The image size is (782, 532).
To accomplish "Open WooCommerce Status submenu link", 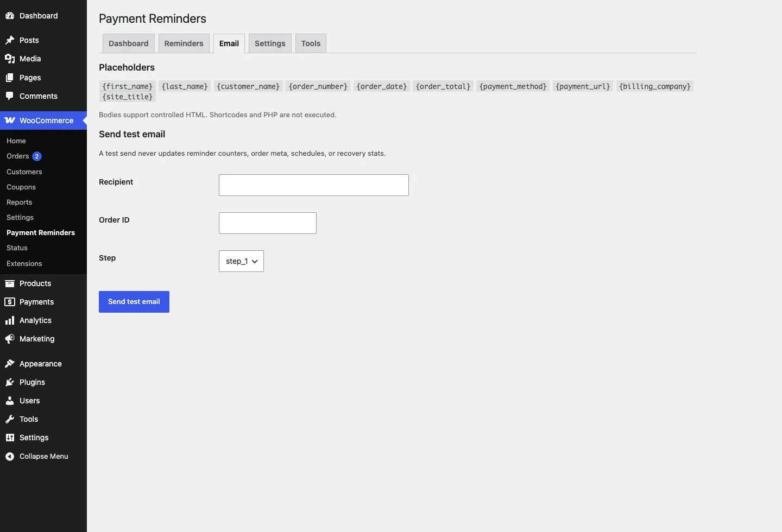I will click(x=17, y=248).
